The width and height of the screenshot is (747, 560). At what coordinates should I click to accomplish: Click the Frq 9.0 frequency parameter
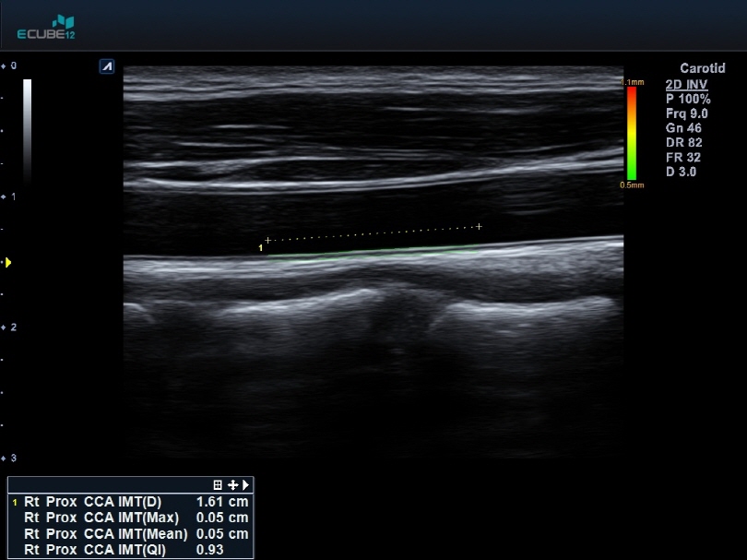pyautogui.click(x=686, y=113)
